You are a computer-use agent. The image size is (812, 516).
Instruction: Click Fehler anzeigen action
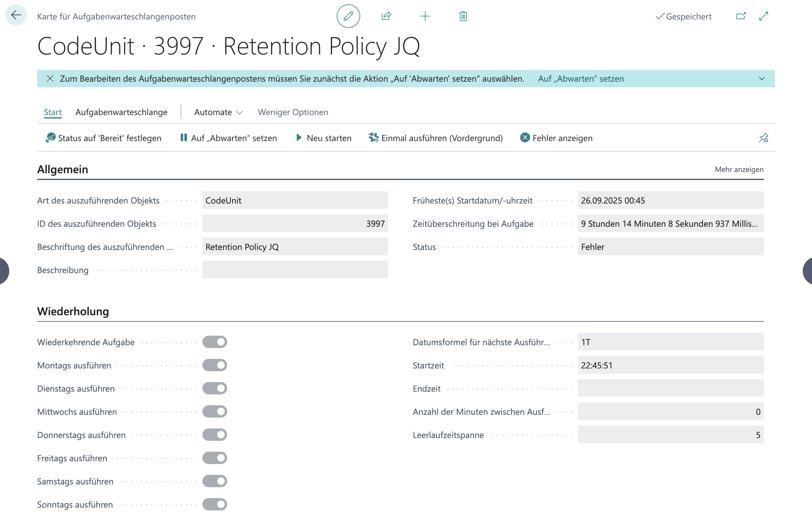click(556, 138)
